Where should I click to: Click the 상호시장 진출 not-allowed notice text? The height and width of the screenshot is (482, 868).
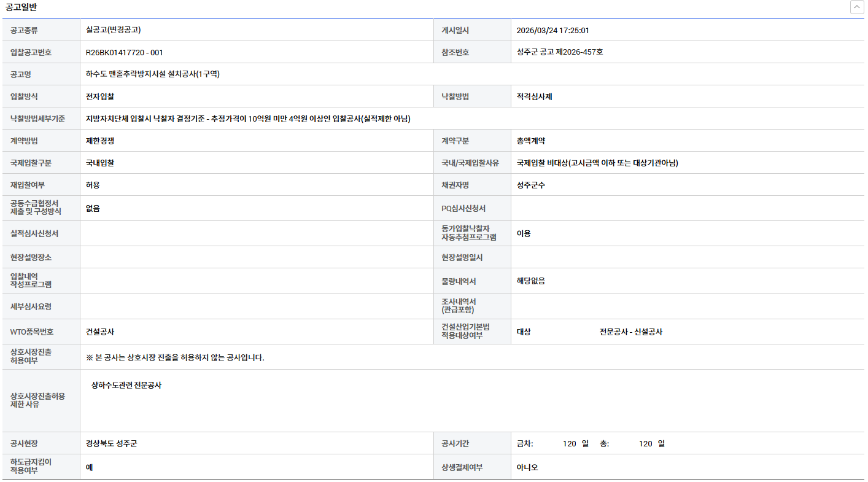pos(176,357)
